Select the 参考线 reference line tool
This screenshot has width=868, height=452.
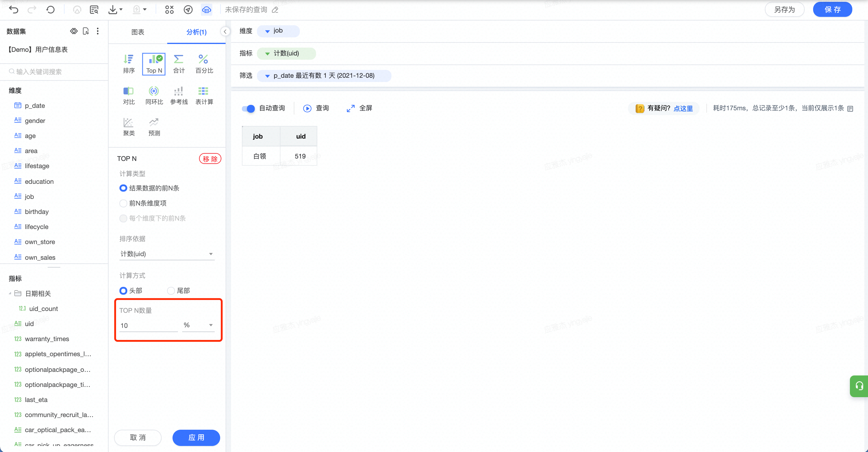(179, 96)
